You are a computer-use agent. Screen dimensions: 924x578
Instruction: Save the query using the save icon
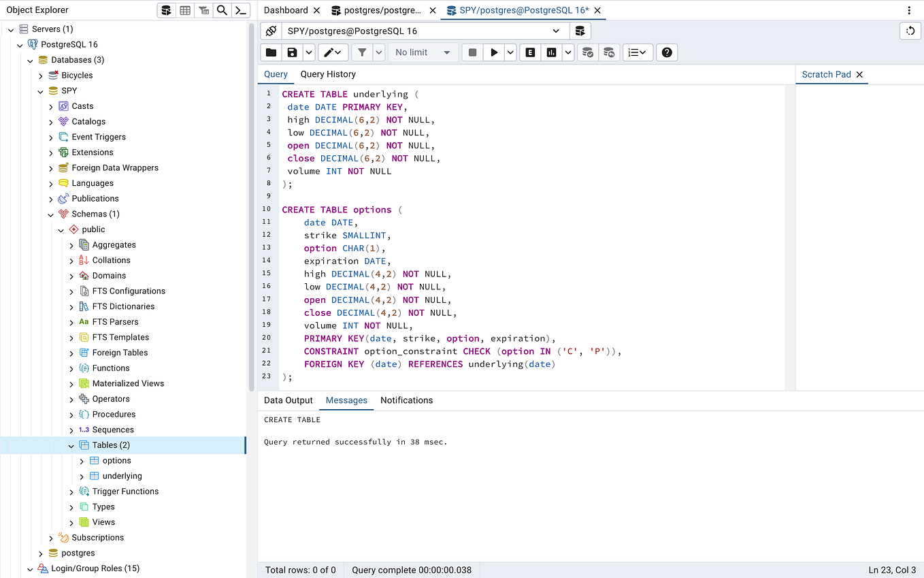point(293,52)
